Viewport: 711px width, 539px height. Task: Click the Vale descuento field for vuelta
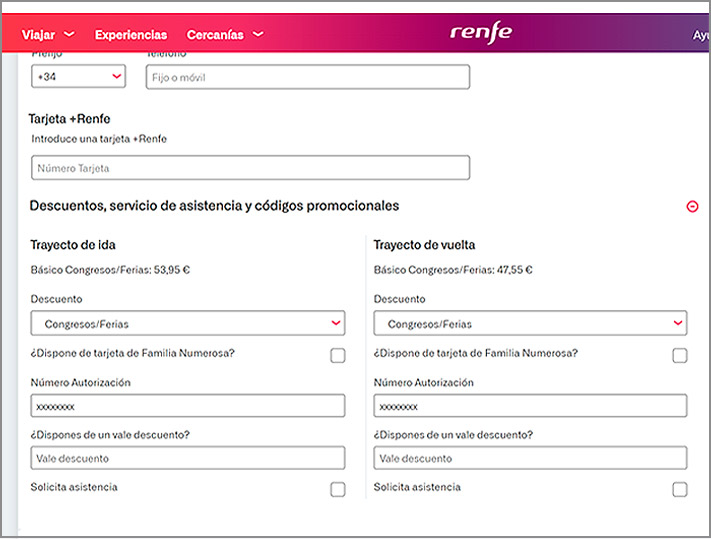pos(530,458)
